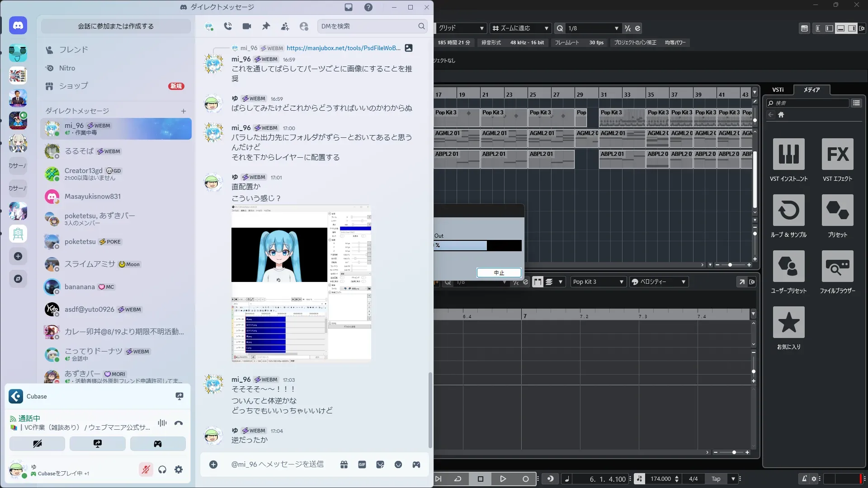Toggle camera in voice panel
The image size is (868, 488).
37,444
